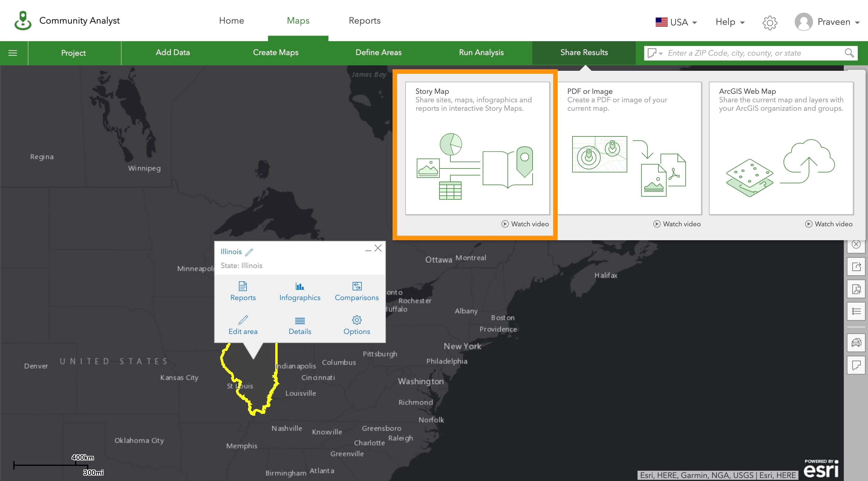Open the hamburger menu in green toolbar
Screen dimensions: 868x481
(13, 53)
